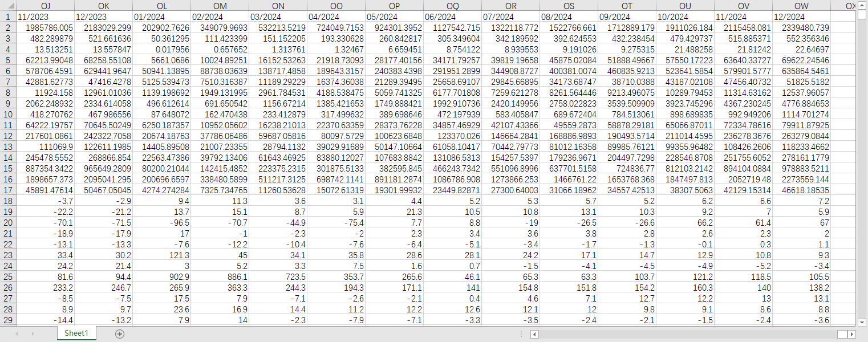Screen dimensions: 868x342
Task: Click the previous sheet navigation arrow
Action: 17,333
